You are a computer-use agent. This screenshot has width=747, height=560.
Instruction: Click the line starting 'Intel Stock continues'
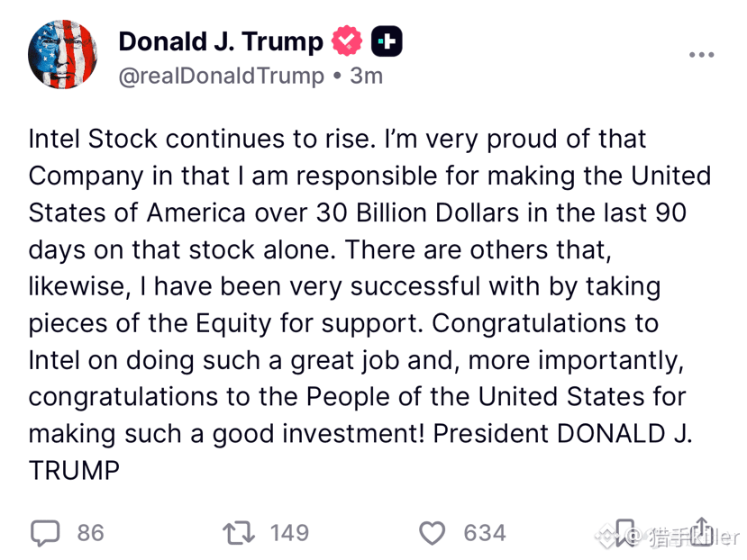337,140
